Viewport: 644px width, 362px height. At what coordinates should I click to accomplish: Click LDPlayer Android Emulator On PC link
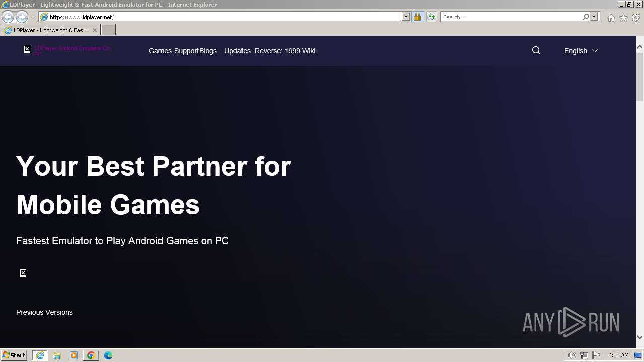(x=72, y=51)
